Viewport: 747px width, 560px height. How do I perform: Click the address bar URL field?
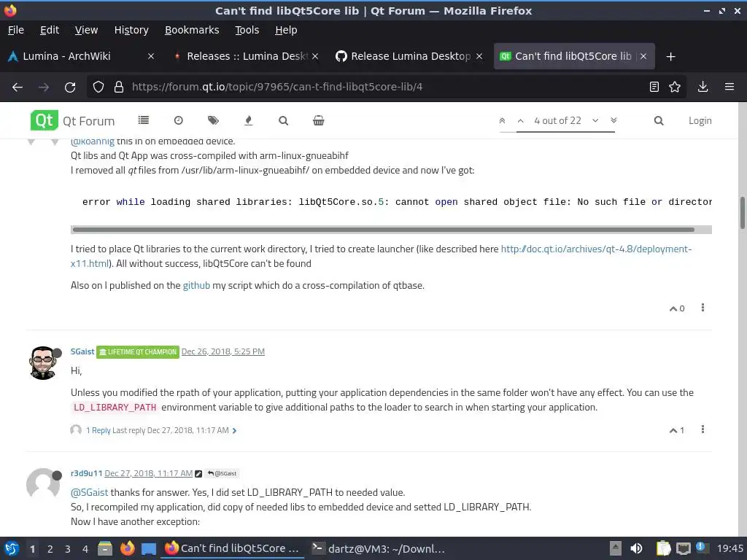click(x=386, y=87)
